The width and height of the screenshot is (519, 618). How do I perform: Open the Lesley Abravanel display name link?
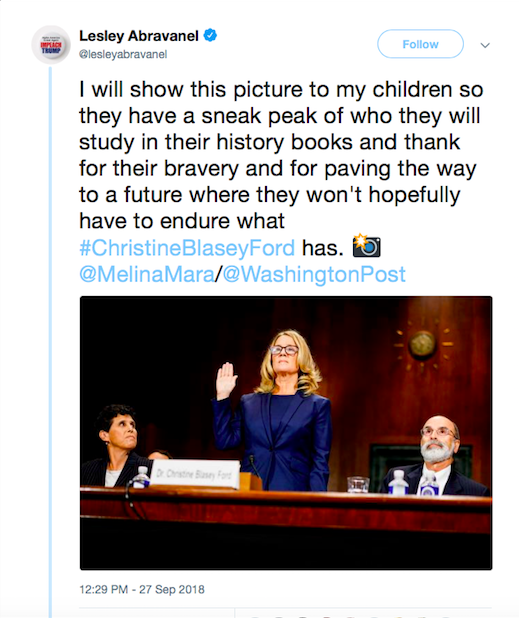pos(139,36)
